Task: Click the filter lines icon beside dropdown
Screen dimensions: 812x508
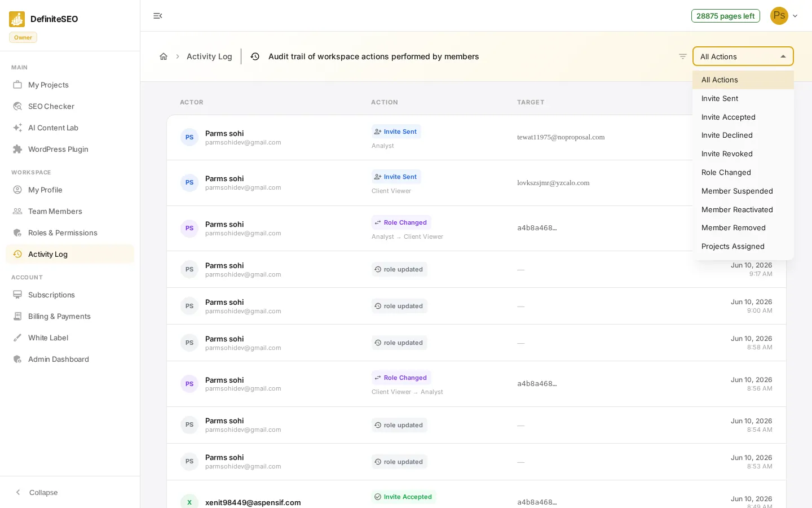Action: click(683, 56)
